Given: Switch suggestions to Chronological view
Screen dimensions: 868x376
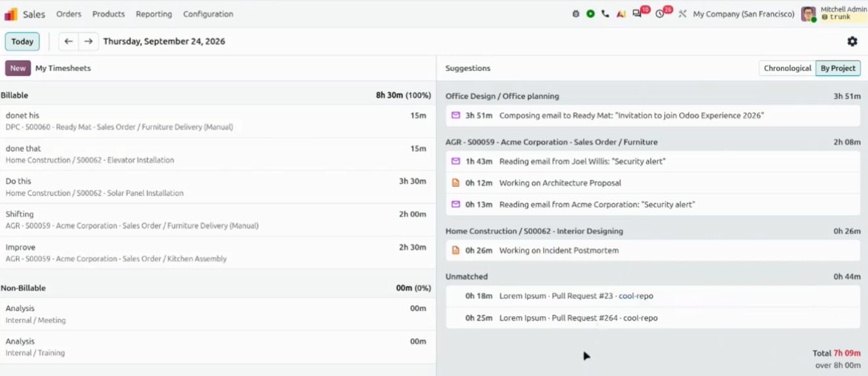Looking at the screenshot, I should coord(787,68).
